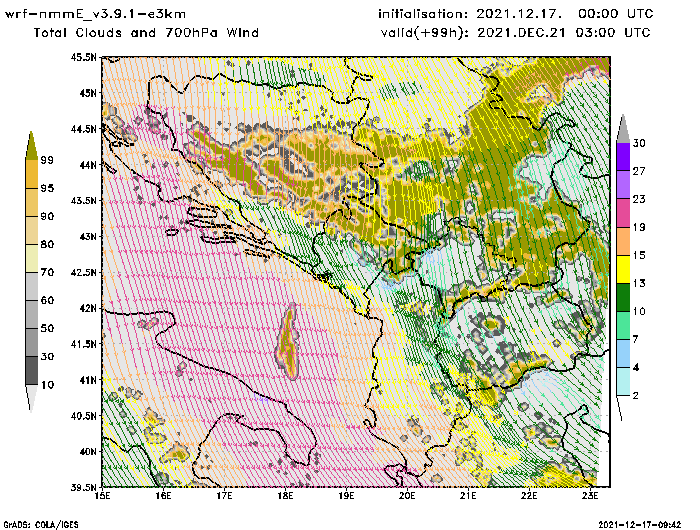Image resolution: width=700 pixels, height=530 pixels.
Task: Click the '41.5N' latitude axis label
Action: tap(83, 344)
